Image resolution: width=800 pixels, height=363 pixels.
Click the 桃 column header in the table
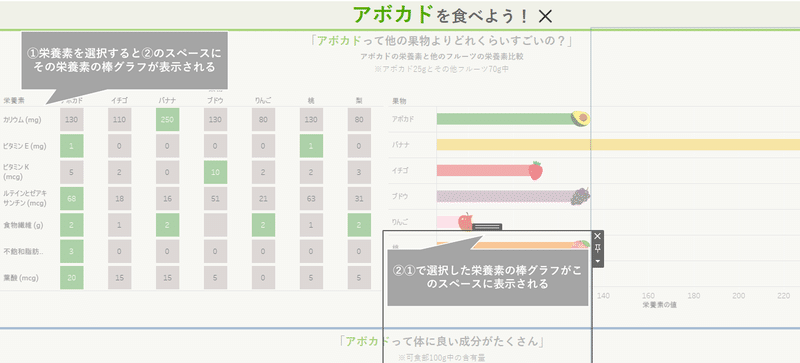311,101
